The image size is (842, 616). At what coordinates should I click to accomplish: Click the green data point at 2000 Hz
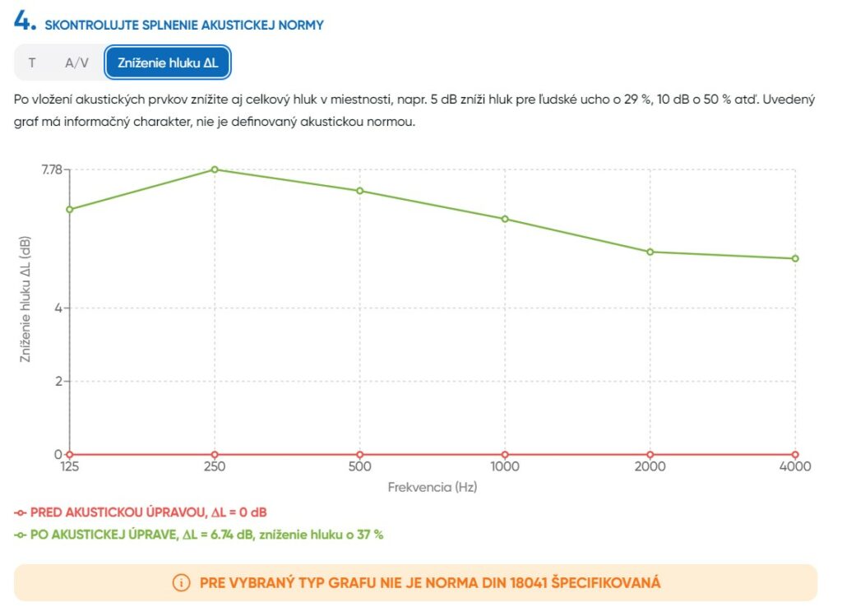tap(650, 252)
